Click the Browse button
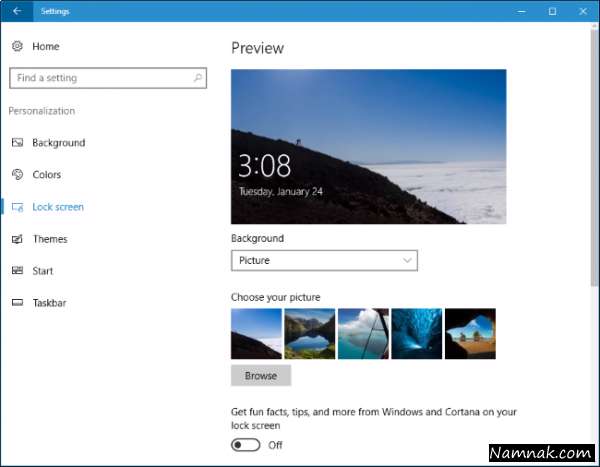 (x=261, y=376)
